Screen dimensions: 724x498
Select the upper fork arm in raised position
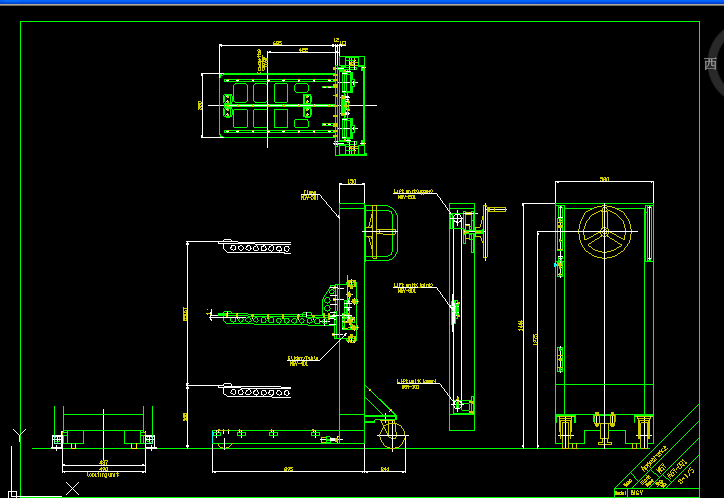255,246
